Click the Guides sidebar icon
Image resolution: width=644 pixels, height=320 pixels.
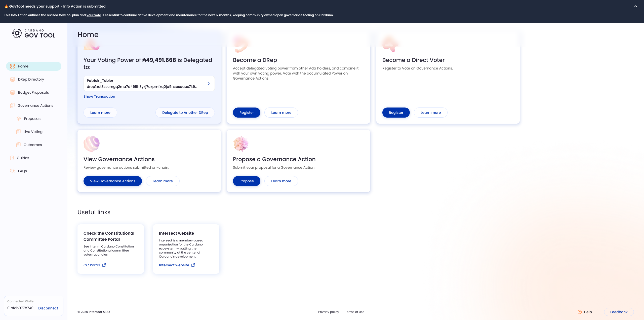[12, 158]
